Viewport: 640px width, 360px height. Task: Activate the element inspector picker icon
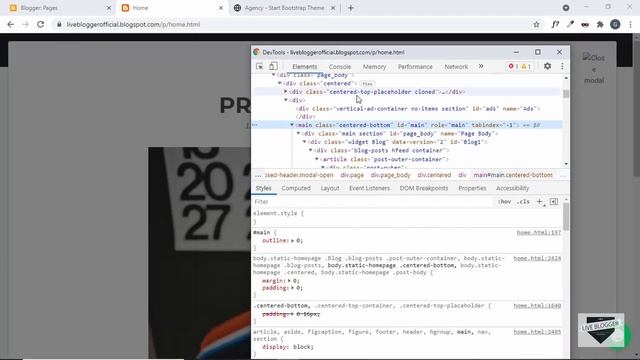coord(260,66)
